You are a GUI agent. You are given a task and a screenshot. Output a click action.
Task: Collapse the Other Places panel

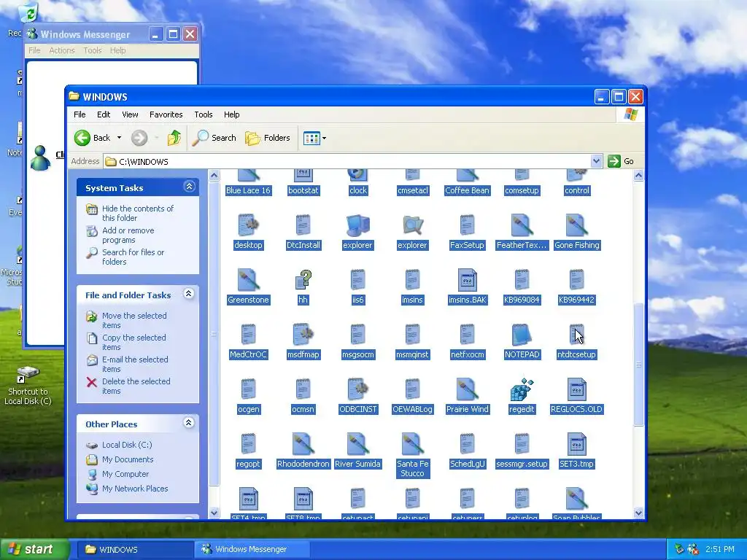click(189, 423)
